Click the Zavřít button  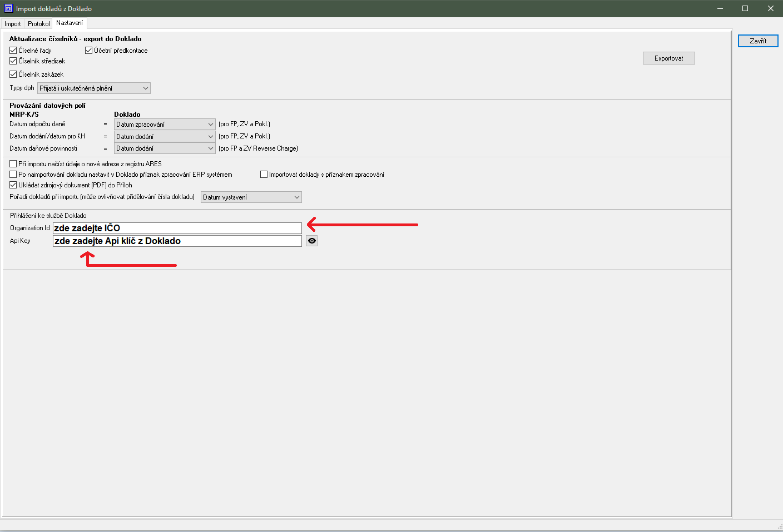757,41
